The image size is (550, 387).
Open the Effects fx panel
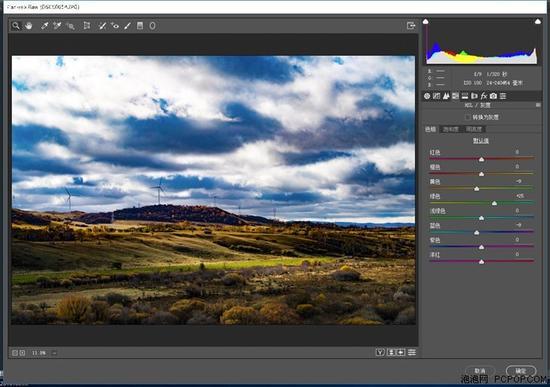pyautogui.click(x=484, y=96)
